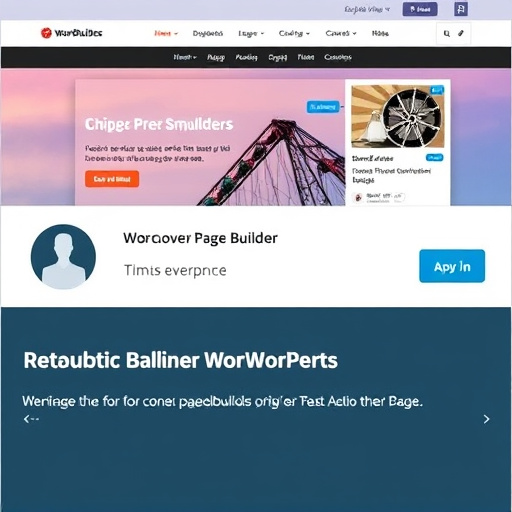Expand the Cooling nav dropdown
512x512 pixels.
point(294,33)
